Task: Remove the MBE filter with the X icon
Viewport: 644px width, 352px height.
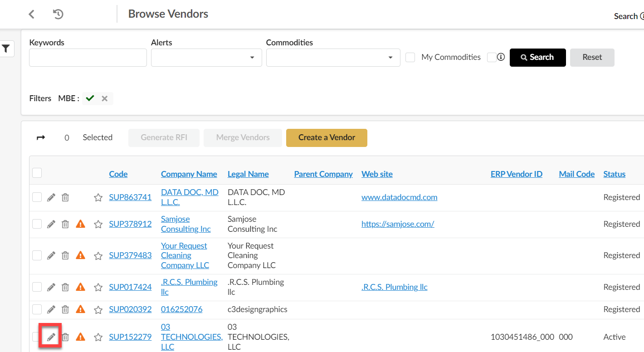Action: 104,98
